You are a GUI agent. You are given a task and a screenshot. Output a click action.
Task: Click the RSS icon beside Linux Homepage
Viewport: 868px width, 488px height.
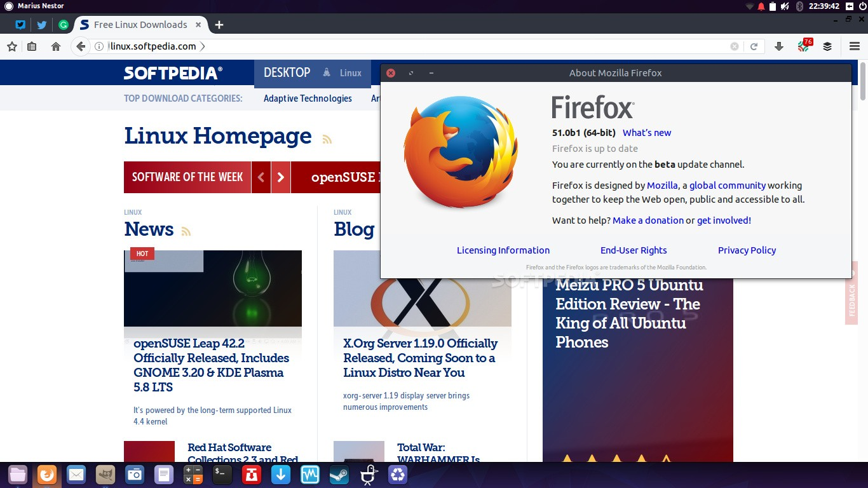click(327, 139)
